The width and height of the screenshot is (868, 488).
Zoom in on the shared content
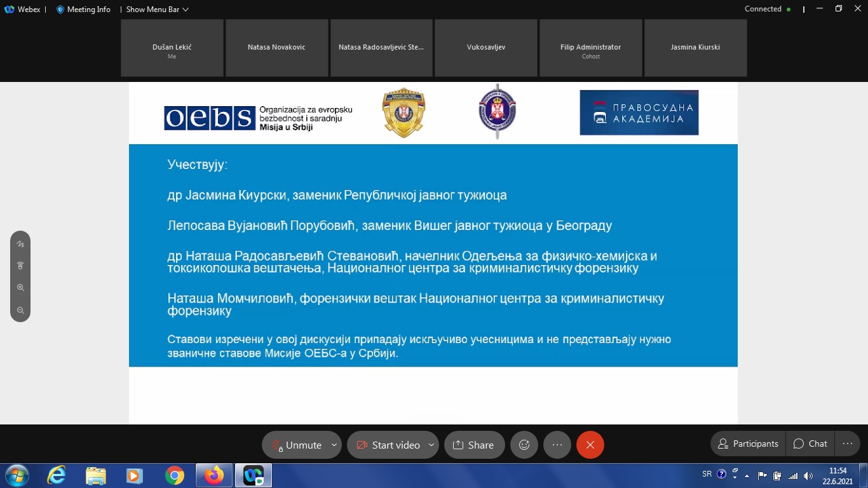pos(20,288)
